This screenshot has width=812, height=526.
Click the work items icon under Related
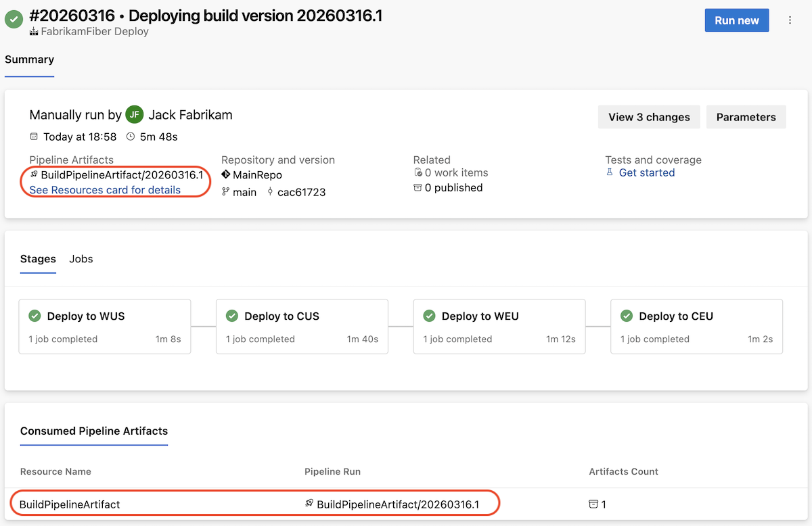tap(418, 173)
